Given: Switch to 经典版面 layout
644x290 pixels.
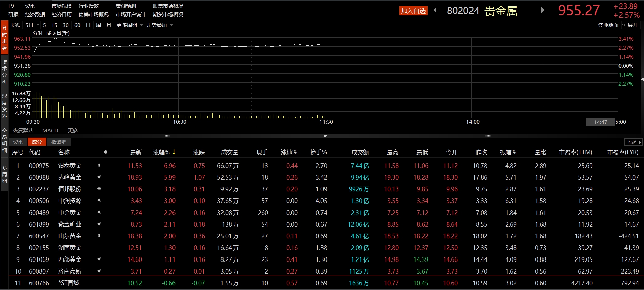Looking at the screenshot, I should (608, 25).
